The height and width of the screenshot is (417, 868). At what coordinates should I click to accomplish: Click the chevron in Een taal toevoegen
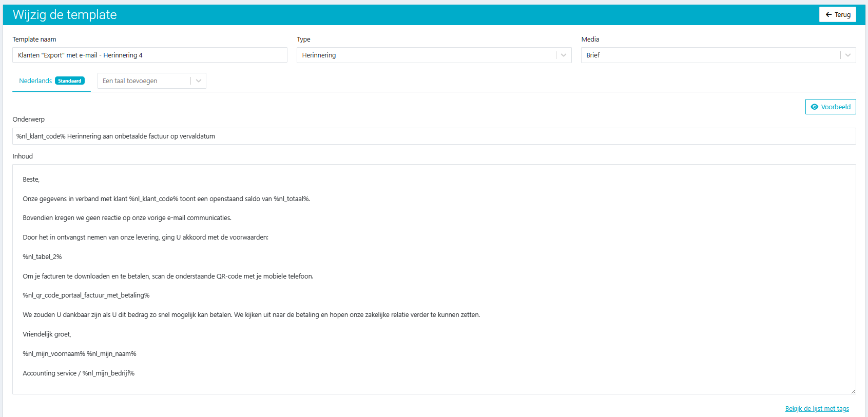click(199, 81)
